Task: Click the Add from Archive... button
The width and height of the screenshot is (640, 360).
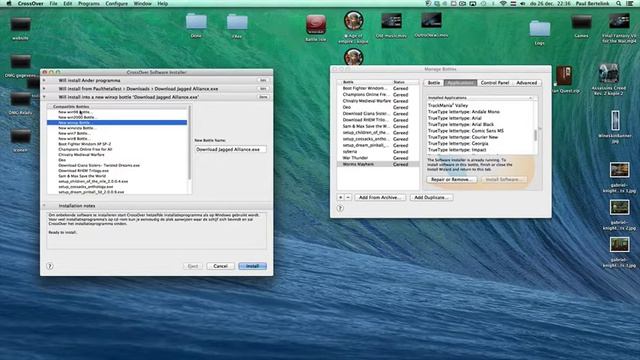Action: [380, 198]
